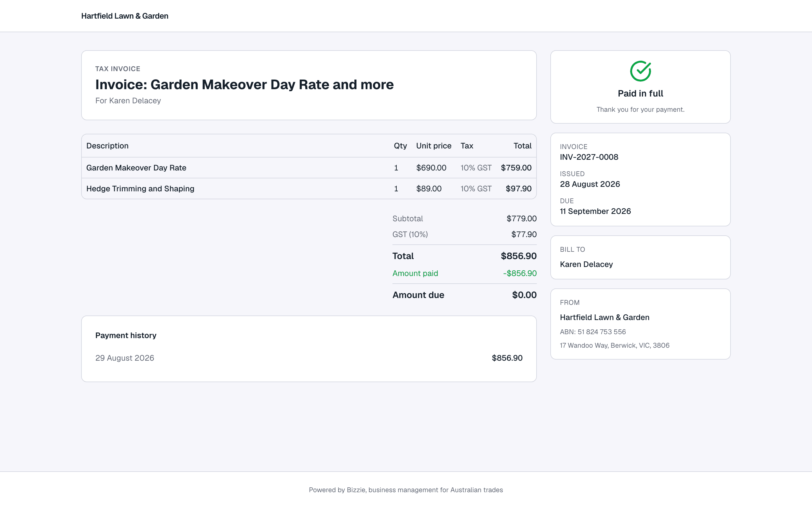Image resolution: width=812 pixels, height=508 pixels.
Task: Click the 'Powered by Bizzie' footer text
Action: [x=406, y=490]
